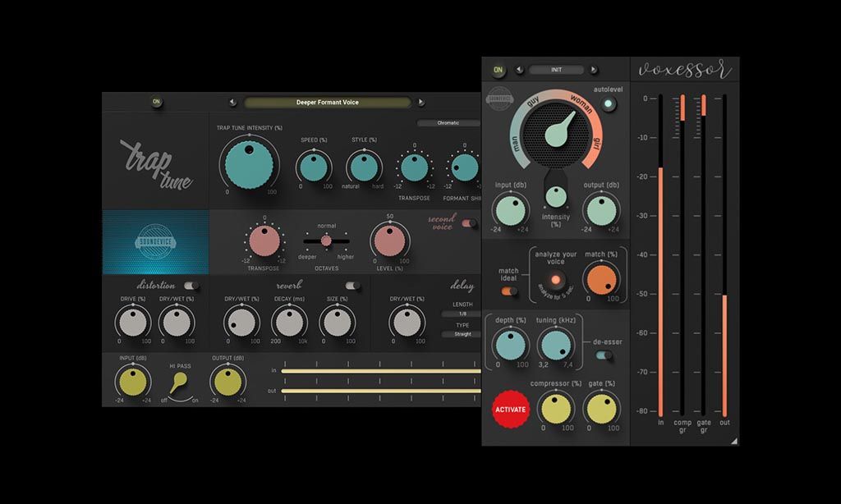This screenshot has width=841, height=504.
Task: Click the out level meter bar in Voxessor
Action: [x=724, y=255]
